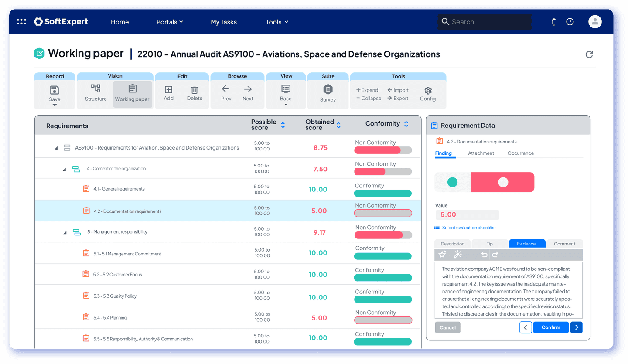This screenshot has height=364, width=628.
Task: Click the Delete trash icon
Action: (x=195, y=90)
